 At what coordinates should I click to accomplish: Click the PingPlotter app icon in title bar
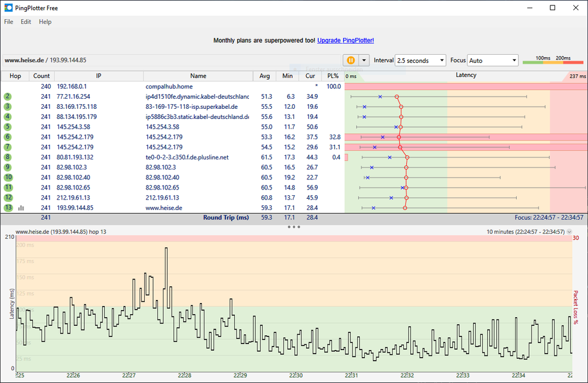pyautogui.click(x=8, y=8)
